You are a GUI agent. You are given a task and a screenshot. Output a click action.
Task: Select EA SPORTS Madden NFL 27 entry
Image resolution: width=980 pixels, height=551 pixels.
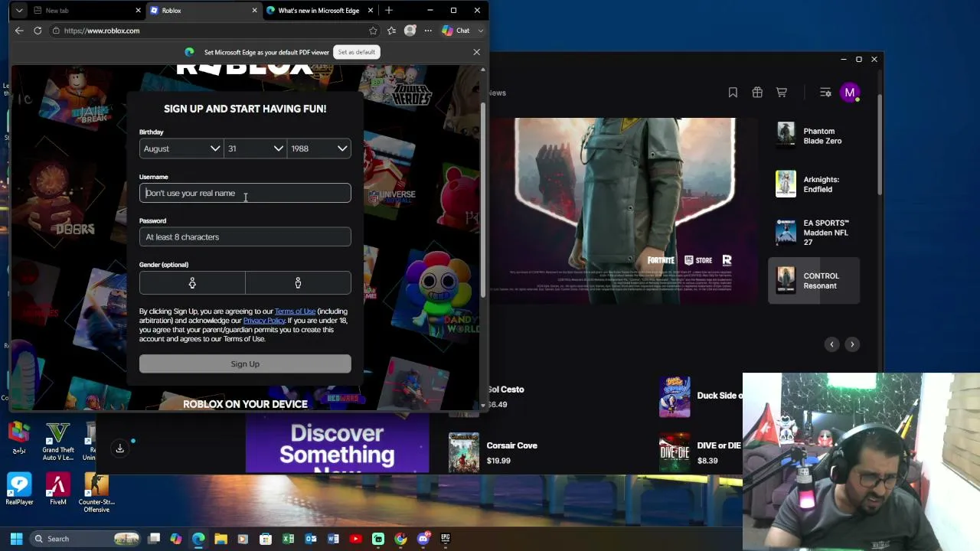[814, 233]
